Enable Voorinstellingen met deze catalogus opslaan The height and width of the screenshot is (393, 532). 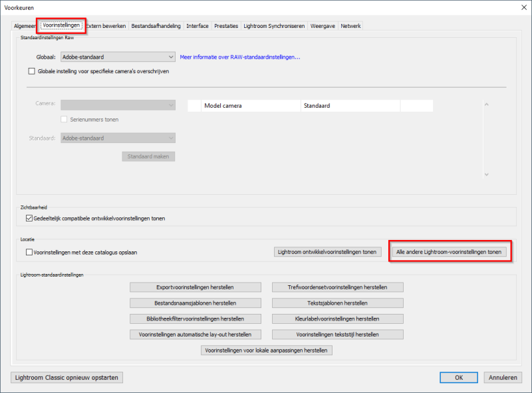pyautogui.click(x=29, y=252)
